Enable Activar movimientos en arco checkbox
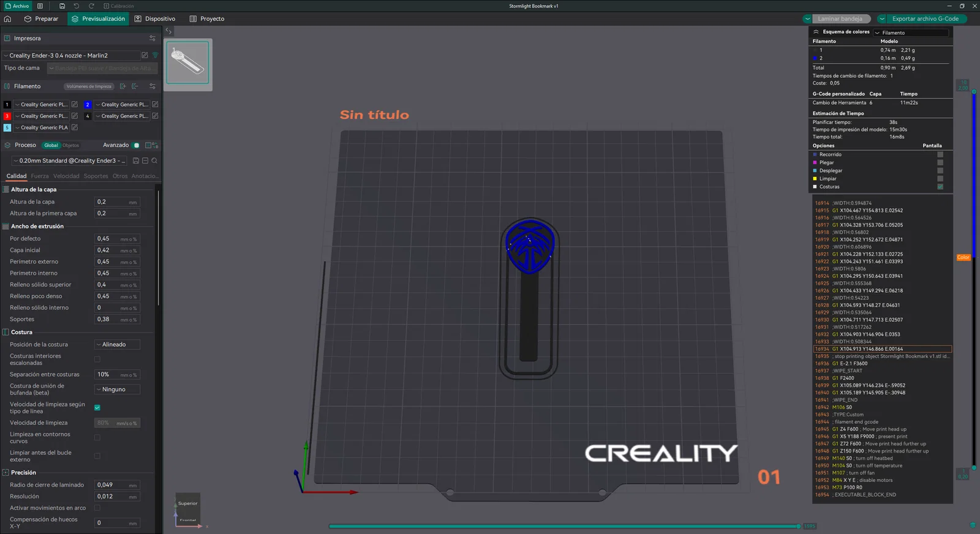The height and width of the screenshot is (534, 980). pyautogui.click(x=97, y=508)
